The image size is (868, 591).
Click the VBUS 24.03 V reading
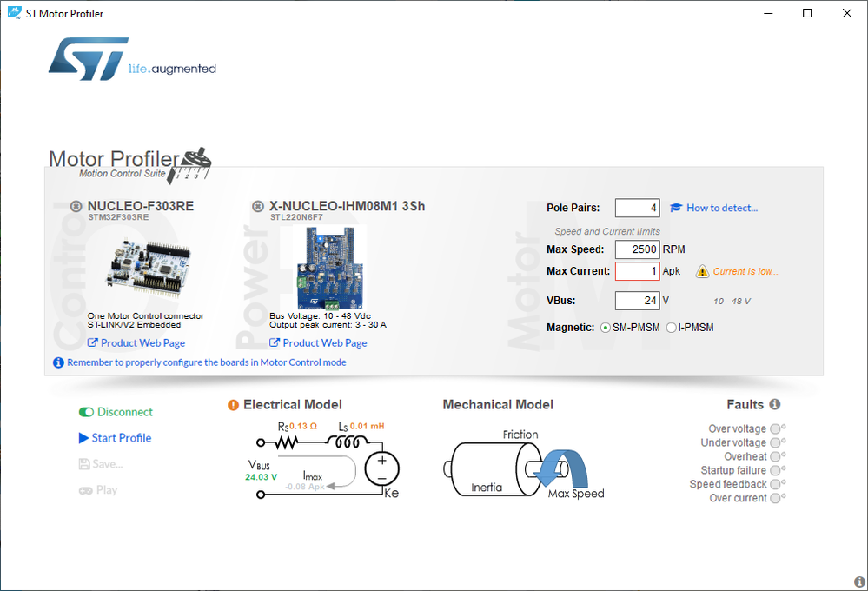[262, 477]
